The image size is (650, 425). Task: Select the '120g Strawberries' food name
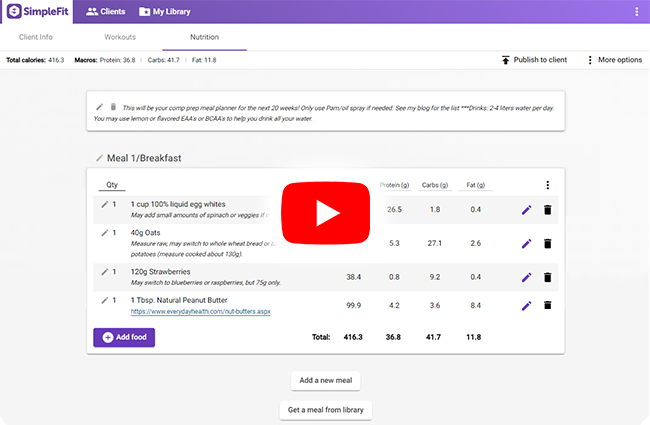click(160, 272)
